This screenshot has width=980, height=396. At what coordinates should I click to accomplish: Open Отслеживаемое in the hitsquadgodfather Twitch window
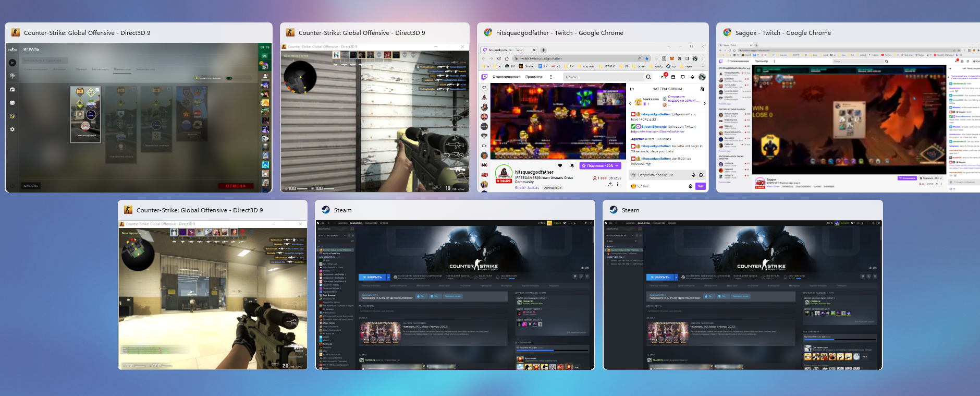(x=507, y=77)
